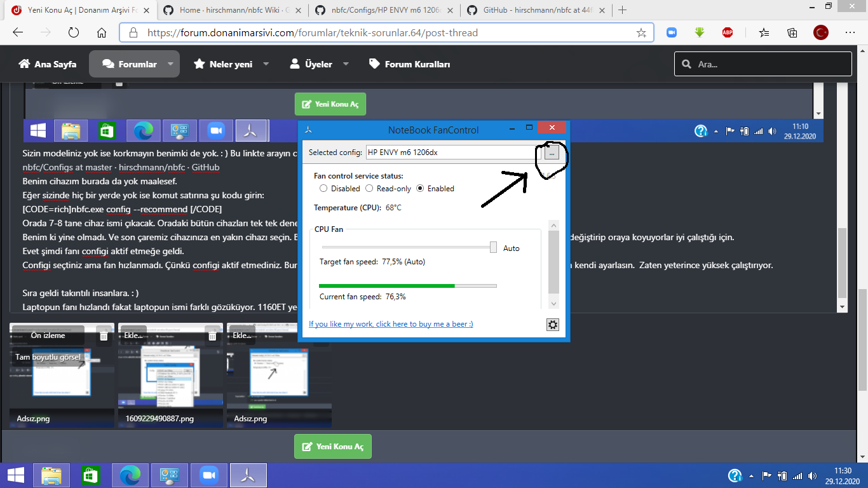
Task: Open Forum Kuralları in navigation
Action: click(x=410, y=64)
